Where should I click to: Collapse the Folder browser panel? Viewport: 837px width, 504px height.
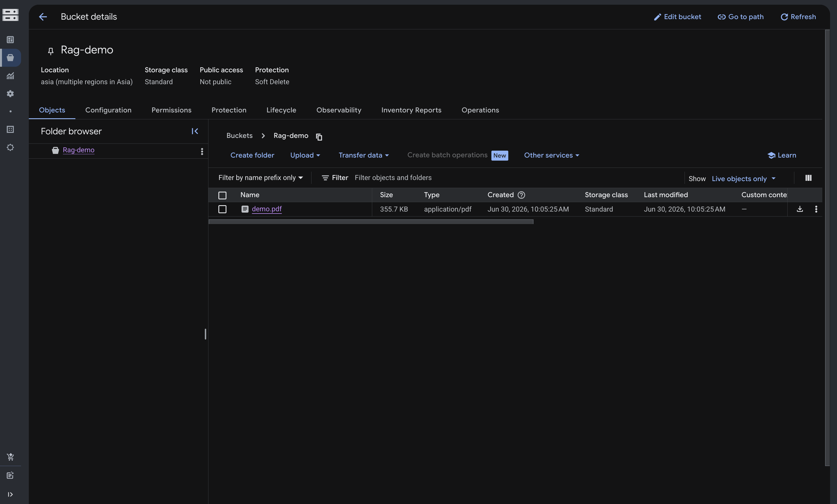click(195, 131)
